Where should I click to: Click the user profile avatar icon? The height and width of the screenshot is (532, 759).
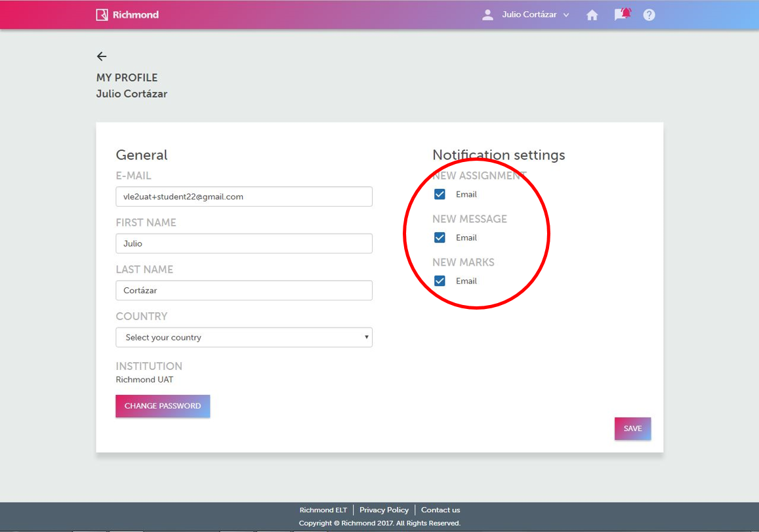pyautogui.click(x=487, y=14)
